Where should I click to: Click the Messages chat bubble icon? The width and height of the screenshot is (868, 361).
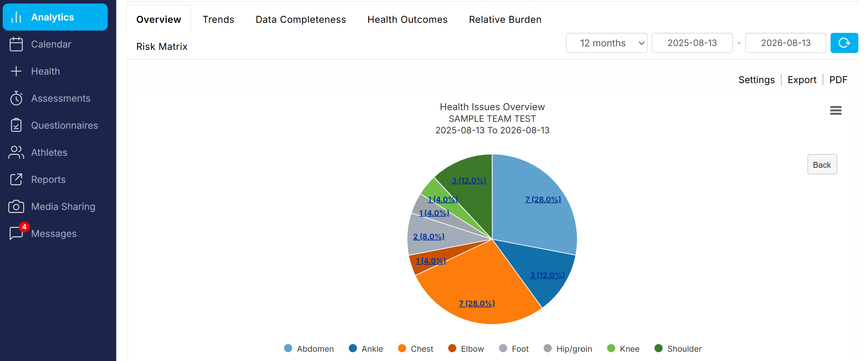(x=15, y=233)
